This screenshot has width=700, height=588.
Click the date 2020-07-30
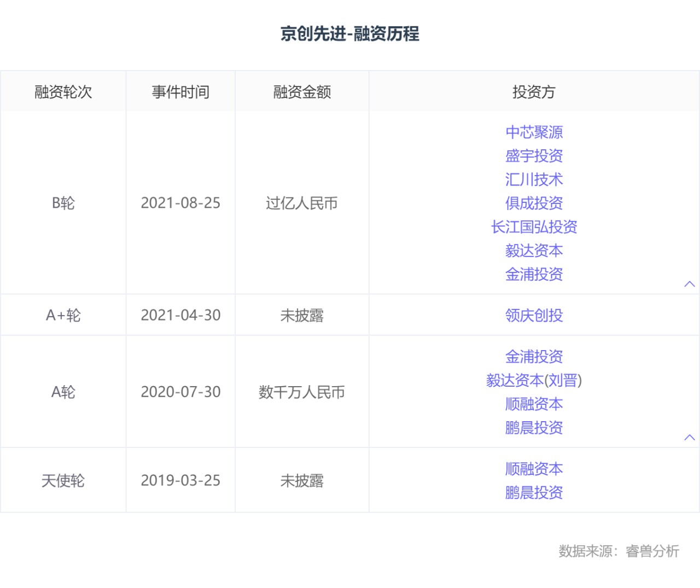180,392
